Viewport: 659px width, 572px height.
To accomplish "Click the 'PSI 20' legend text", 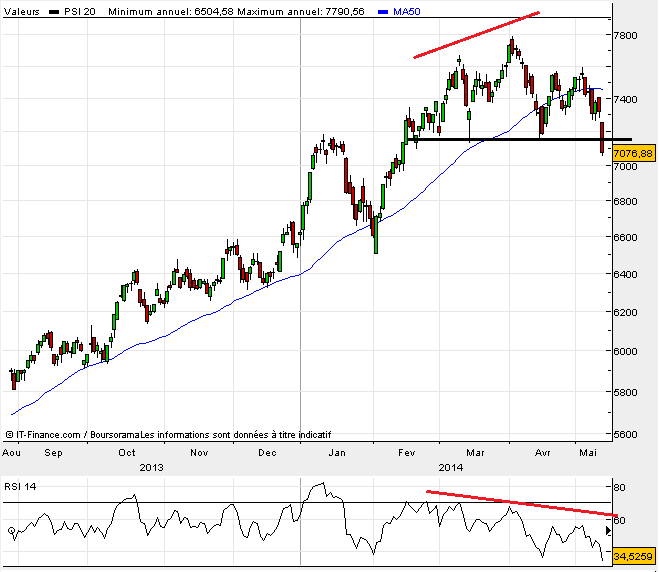I will click(80, 12).
